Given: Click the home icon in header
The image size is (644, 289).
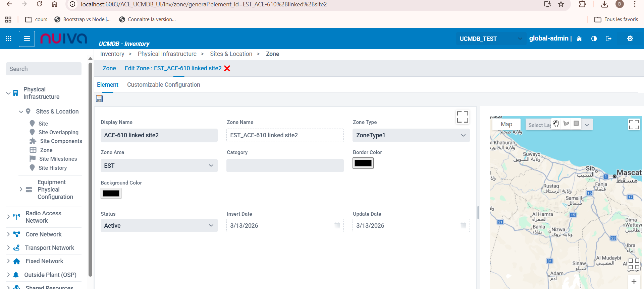Looking at the screenshot, I should (579, 39).
